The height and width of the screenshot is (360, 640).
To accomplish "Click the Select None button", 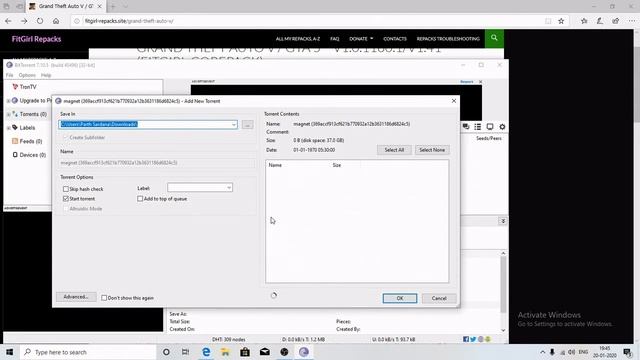I will click(432, 150).
